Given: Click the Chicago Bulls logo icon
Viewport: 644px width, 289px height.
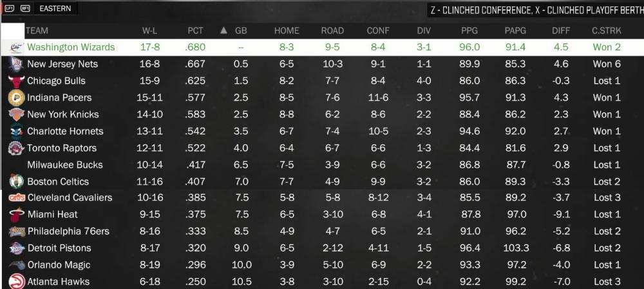Looking at the screenshot, I should pos(17,81).
